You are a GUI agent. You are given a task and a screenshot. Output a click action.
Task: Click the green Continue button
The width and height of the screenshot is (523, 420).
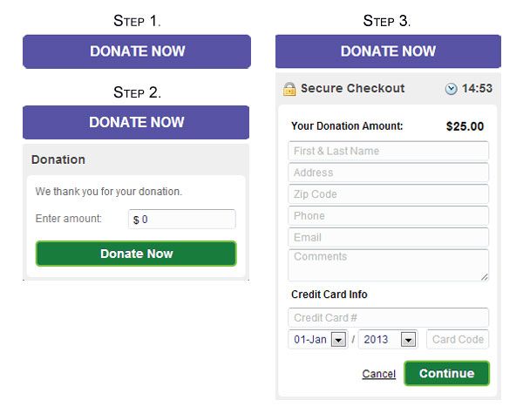click(x=446, y=374)
